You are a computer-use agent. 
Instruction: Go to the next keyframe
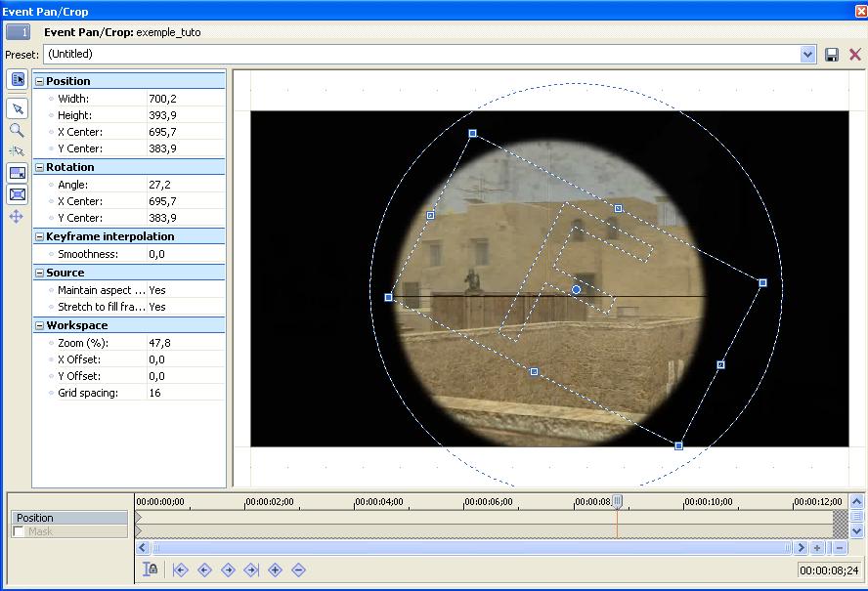[228, 570]
